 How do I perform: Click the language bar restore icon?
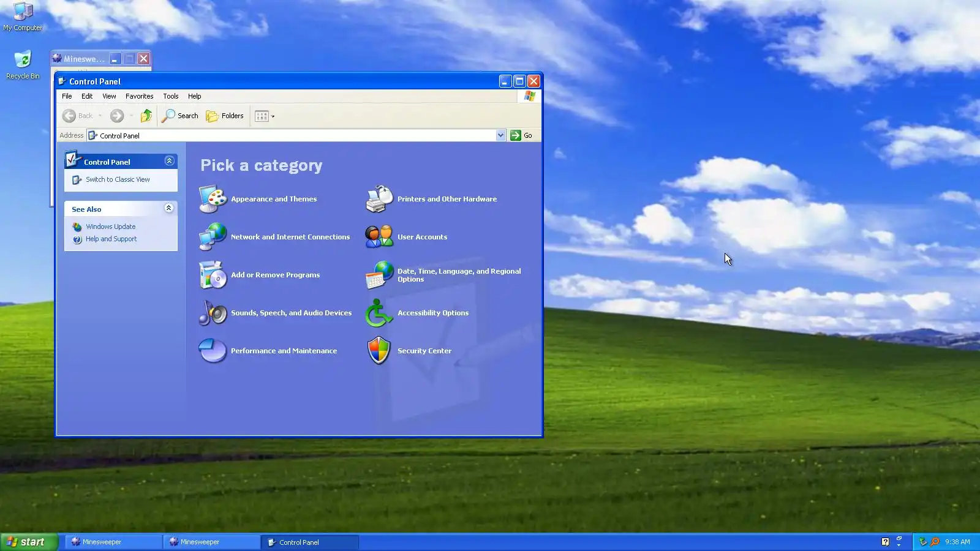point(899,538)
